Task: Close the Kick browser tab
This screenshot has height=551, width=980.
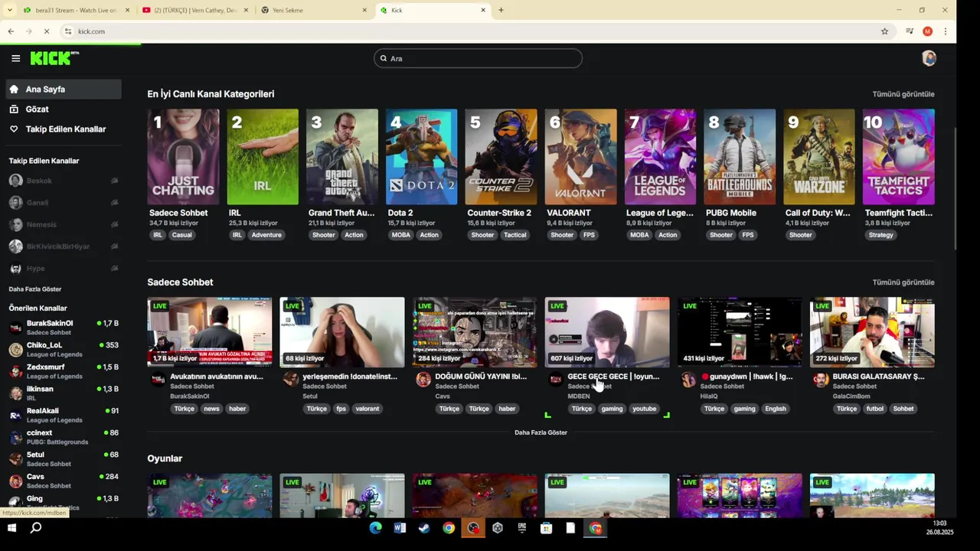Action: (483, 10)
